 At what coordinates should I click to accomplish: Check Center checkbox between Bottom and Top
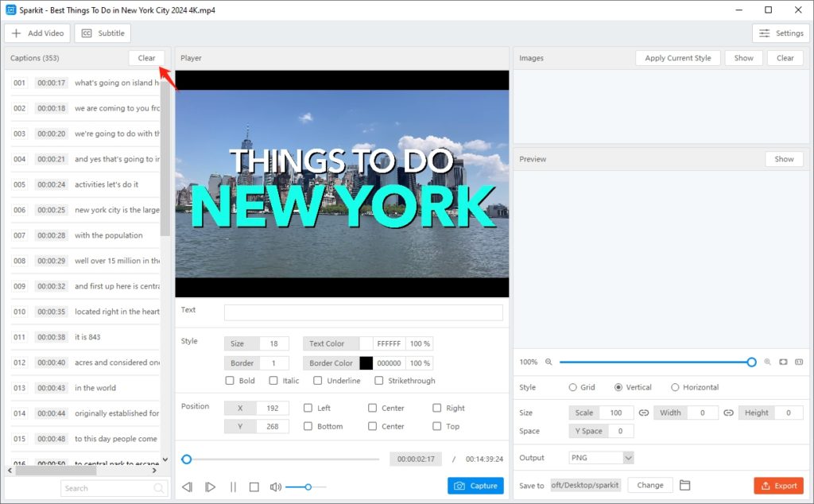[x=372, y=426]
